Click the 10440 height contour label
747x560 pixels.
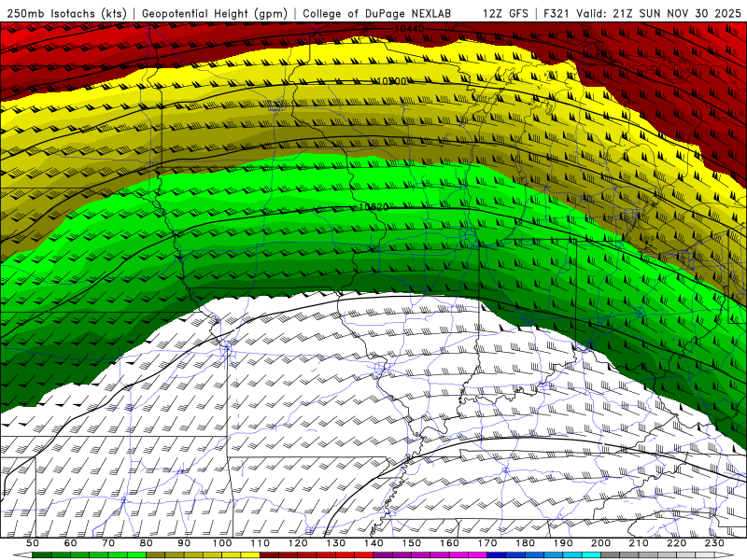(x=409, y=29)
